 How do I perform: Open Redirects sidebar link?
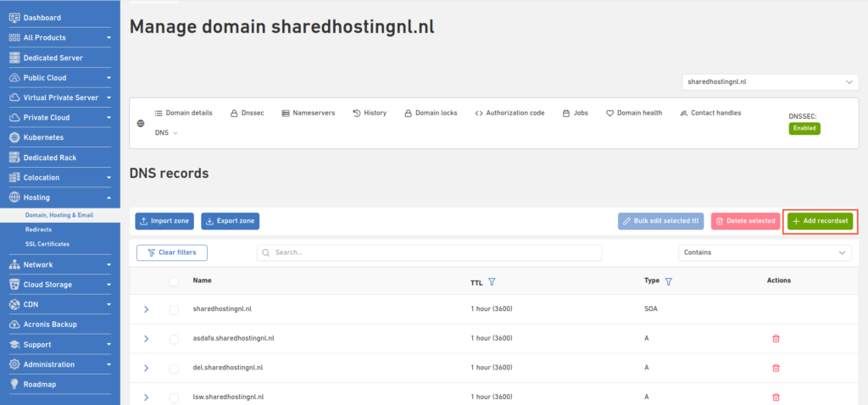point(38,229)
